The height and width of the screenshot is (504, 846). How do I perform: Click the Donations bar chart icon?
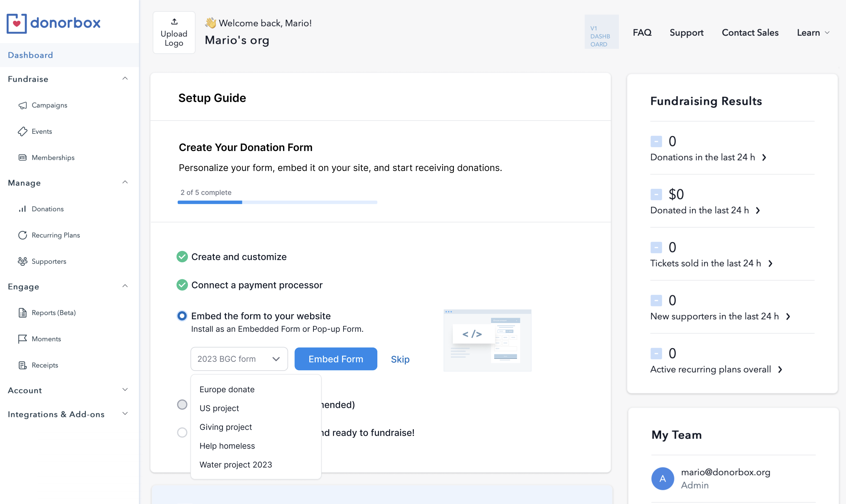coord(22,209)
